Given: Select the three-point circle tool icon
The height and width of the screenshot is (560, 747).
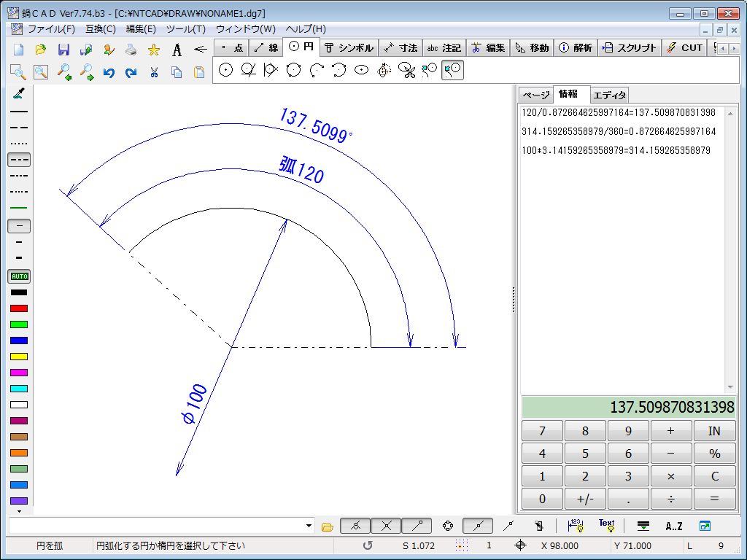Looking at the screenshot, I should pyautogui.click(x=293, y=70).
